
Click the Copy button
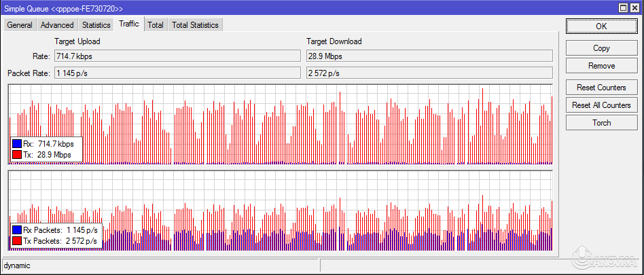coord(601,48)
